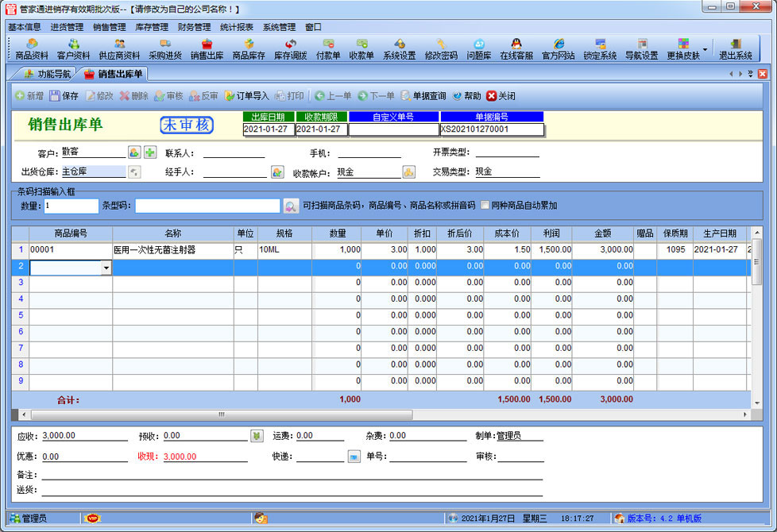
Task: Expand the 更换皮肤 dropdown arrow
Action: (x=705, y=49)
